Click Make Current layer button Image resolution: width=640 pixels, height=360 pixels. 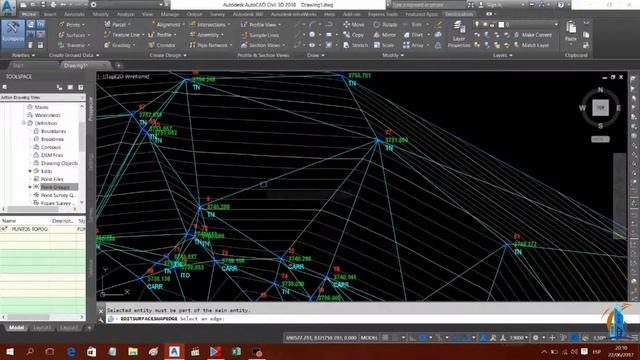532,35
